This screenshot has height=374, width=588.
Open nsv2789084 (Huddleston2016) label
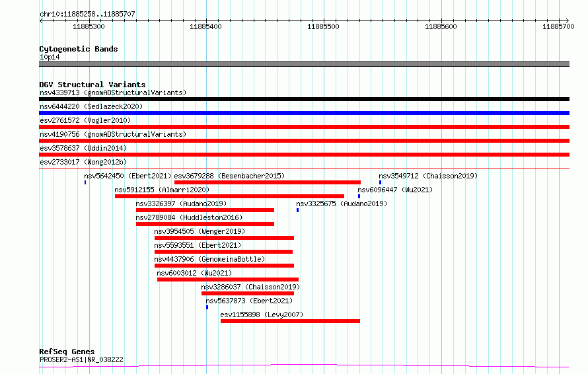pos(189,217)
